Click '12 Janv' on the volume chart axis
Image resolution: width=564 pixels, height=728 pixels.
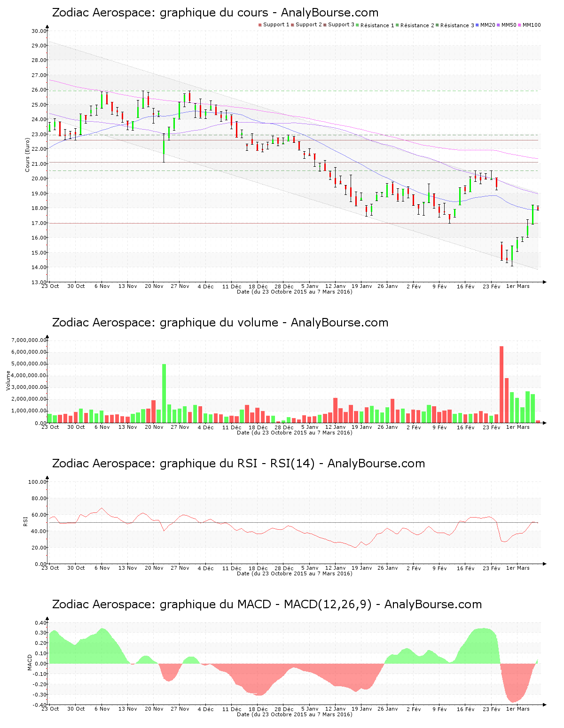point(336,427)
